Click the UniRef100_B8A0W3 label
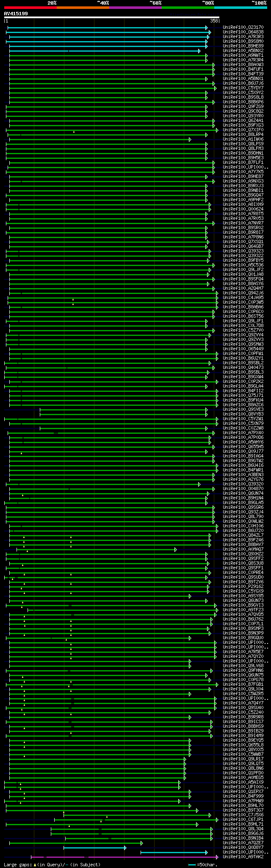The height and width of the screenshot is (868, 271). click(243, 65)
